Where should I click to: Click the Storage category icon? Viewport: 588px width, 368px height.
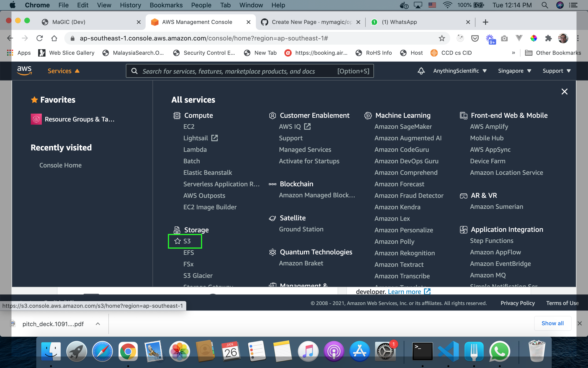coord(177,230)
